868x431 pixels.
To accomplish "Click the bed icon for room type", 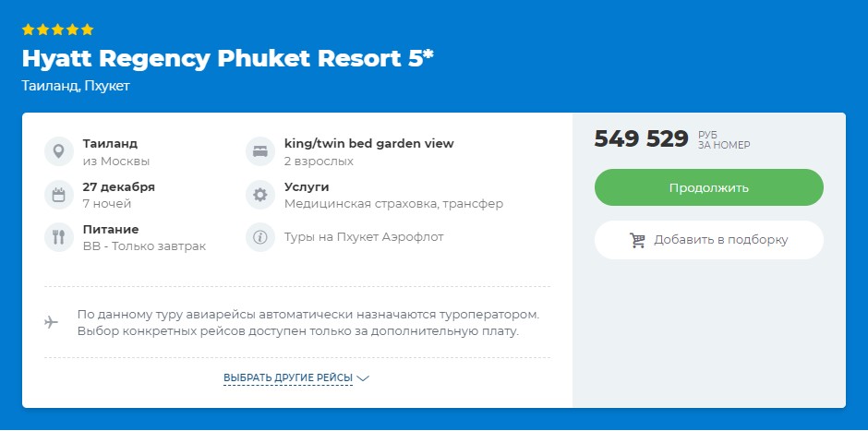I will [x=260, y=151].
